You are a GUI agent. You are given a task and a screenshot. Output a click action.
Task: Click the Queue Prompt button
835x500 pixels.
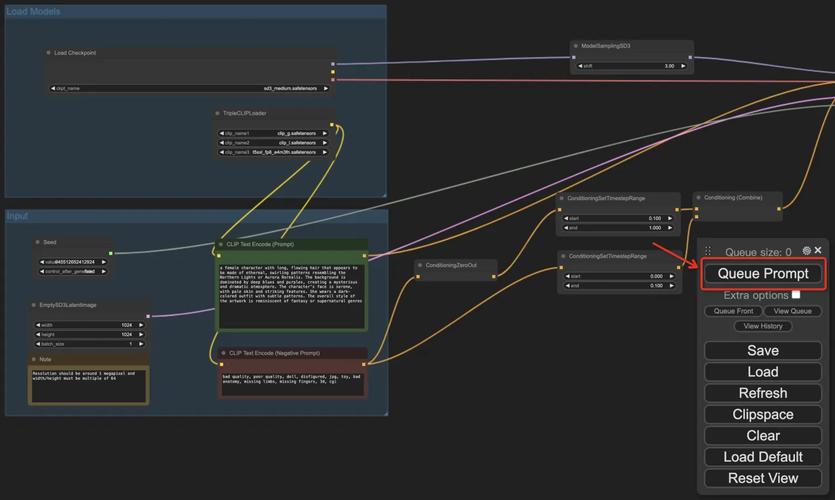(763, 274)
